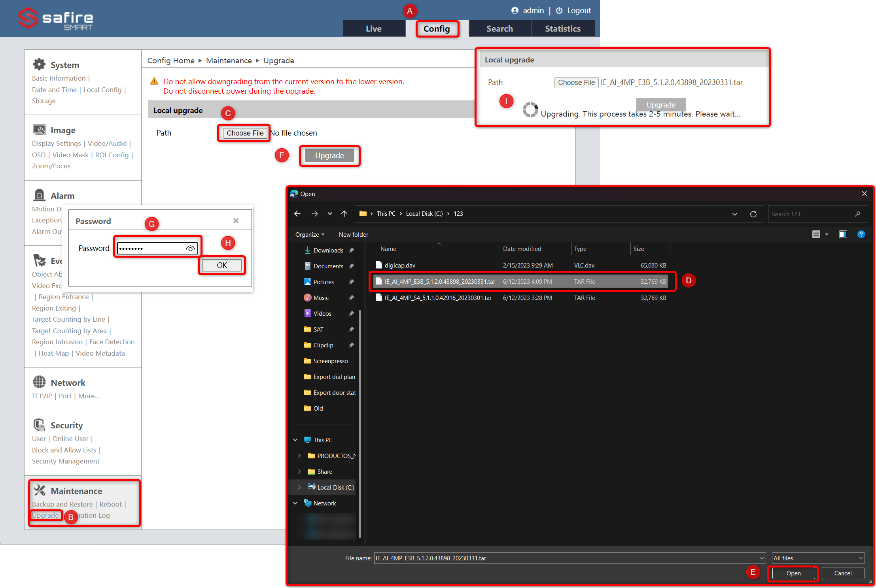This screenshot has height=588, width=876.
Task: Go up one folder level arrow
Action: pyautogui.click(x=344, y=214)
